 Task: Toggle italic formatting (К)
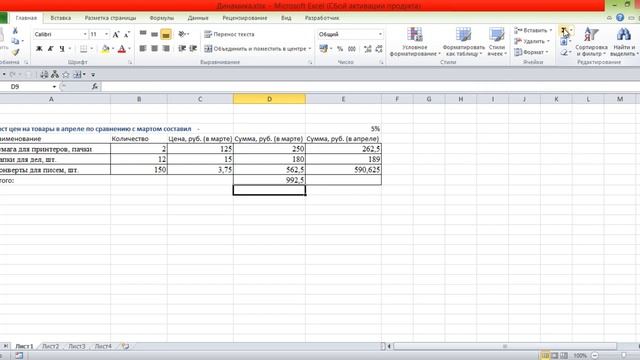point(51,49)
